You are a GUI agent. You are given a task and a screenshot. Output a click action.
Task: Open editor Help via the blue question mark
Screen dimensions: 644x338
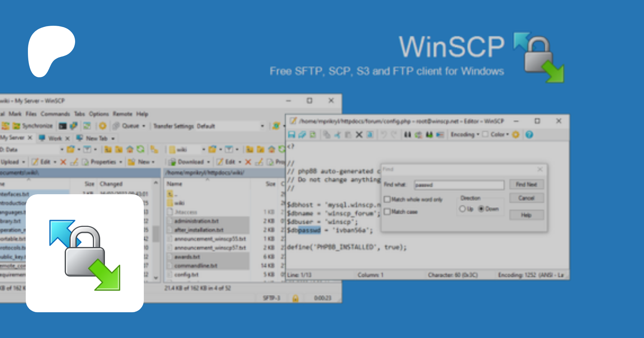coord(529,134)
